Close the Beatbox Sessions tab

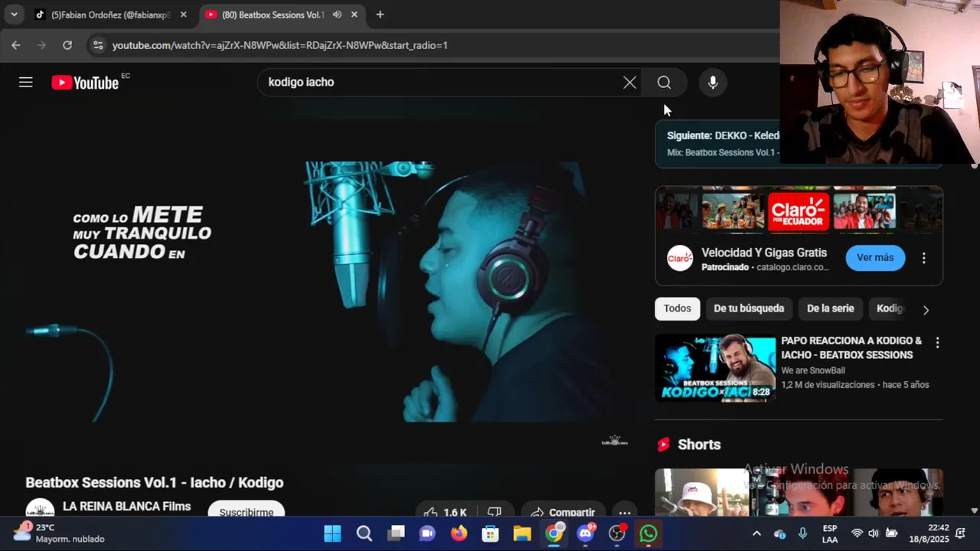354,15
